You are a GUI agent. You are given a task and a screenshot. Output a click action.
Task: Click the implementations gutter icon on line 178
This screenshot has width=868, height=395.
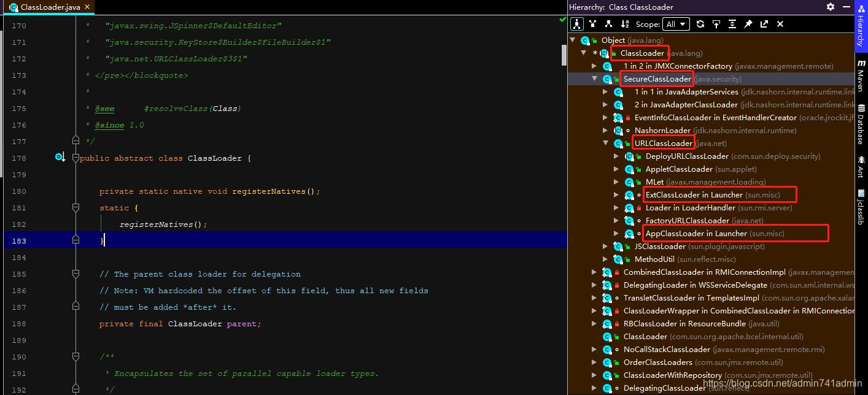click(60, 158)
